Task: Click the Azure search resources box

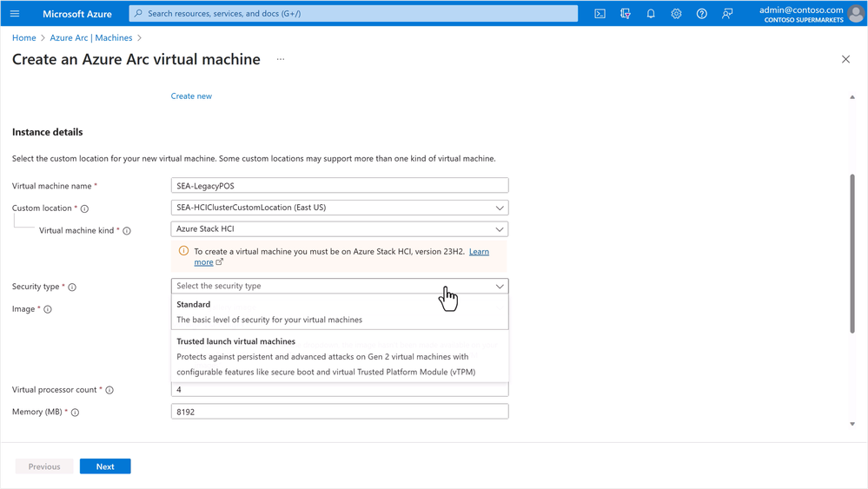Action: click(353, 14)
